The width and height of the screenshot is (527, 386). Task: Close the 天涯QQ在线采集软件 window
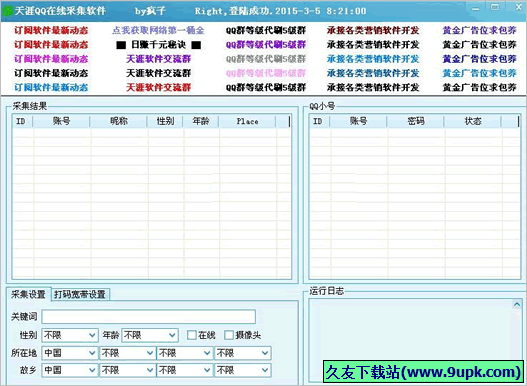click(x=519, y=7)
